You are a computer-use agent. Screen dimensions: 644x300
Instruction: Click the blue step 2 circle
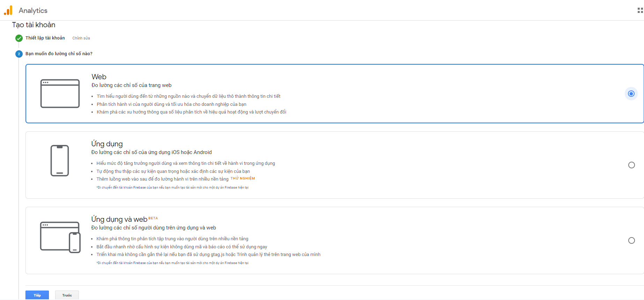pyautogui.click(x=19, y=54)
